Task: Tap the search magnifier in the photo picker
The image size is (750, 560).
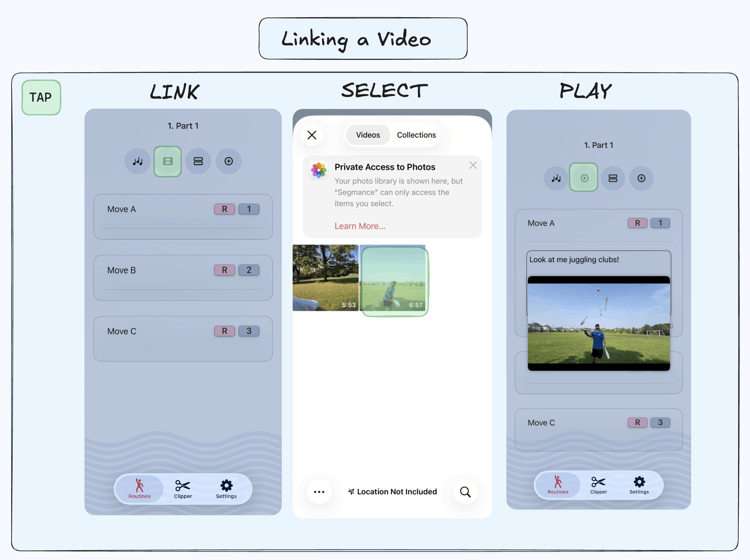Action: click(465, 492)
